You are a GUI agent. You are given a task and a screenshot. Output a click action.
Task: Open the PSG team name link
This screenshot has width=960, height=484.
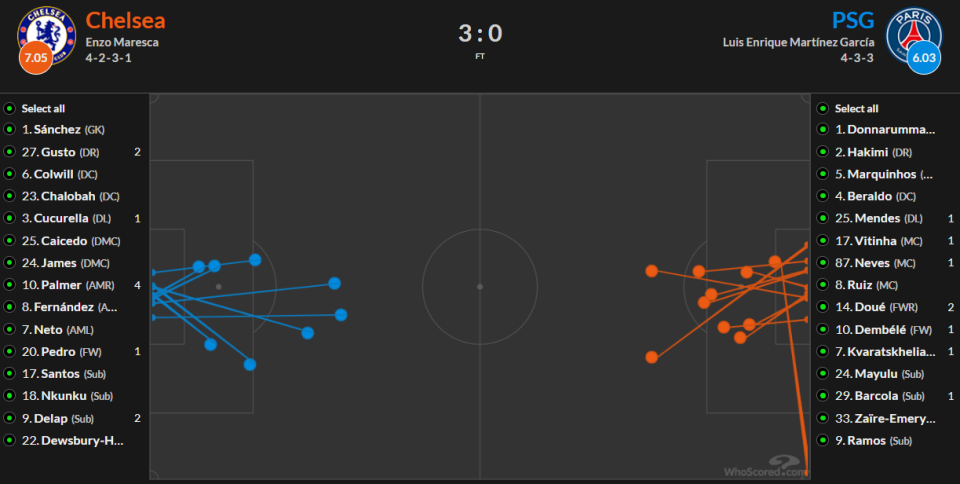coord(853,20)
